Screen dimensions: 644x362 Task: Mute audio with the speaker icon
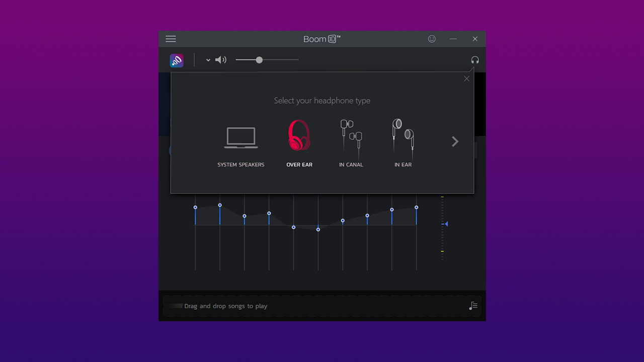tap(220, 60)
